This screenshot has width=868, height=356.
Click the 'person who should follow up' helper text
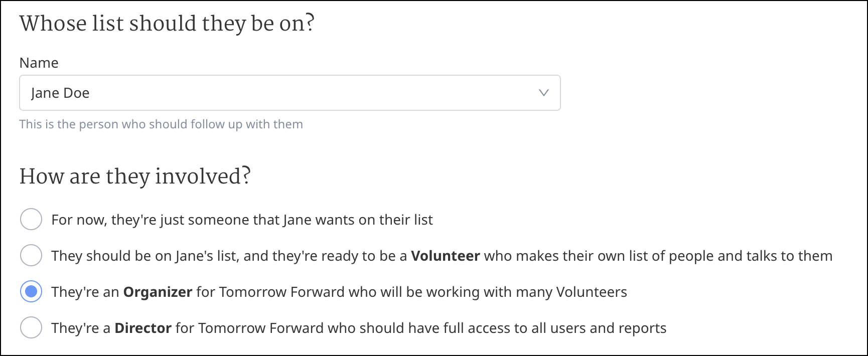[x=161, y=124]
